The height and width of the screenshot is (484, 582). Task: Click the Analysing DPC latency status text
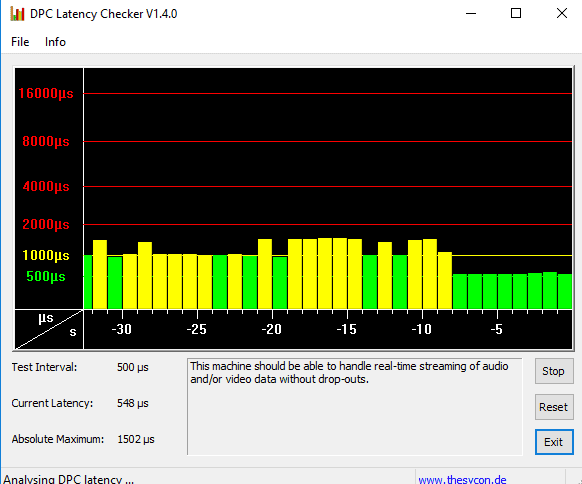[x=69, y=479]
